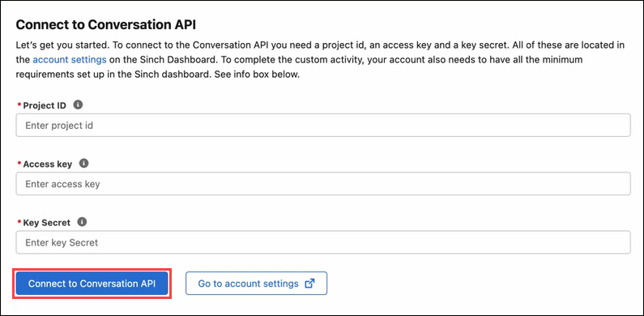Focus the Enter key Secret field
This screenshot has height=316, width=644.
[323, 242]
